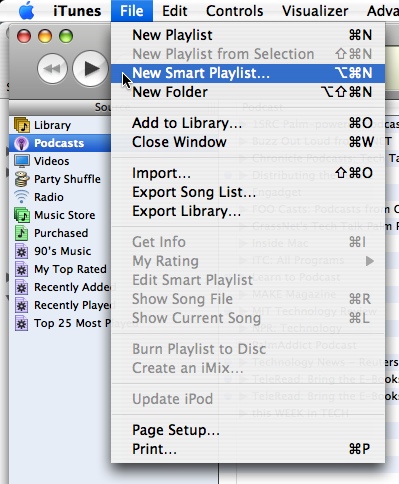Image resolution: width=399 pixels, height=484 pixels.
Task: Click the Top 25 Most Played icon
Action: click(x=22, y=323)
